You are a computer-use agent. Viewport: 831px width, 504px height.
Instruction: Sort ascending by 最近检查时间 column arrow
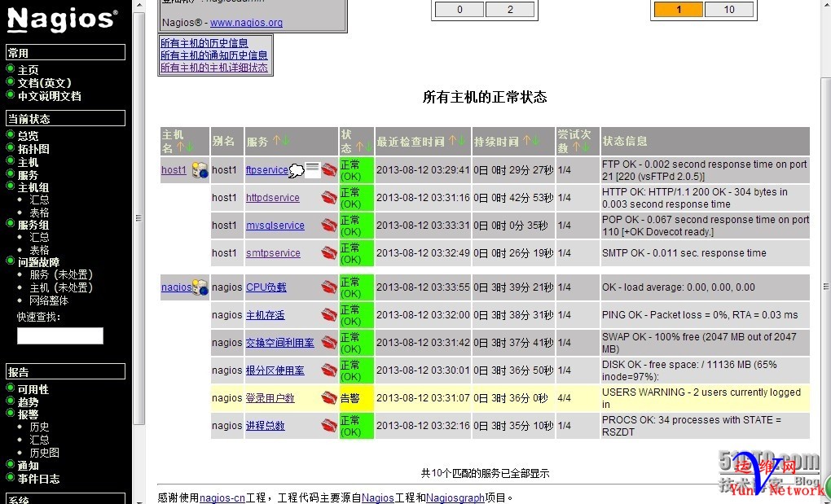[452, 141]
